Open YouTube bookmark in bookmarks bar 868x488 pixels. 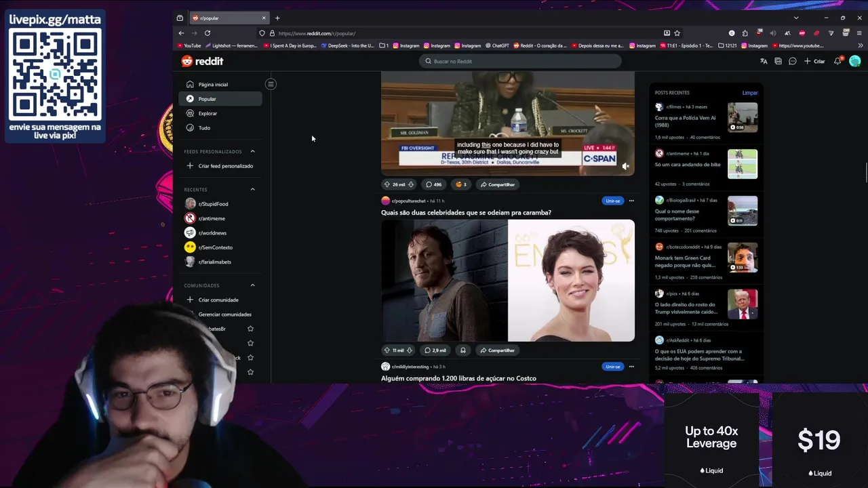click(x=189, y=45)
